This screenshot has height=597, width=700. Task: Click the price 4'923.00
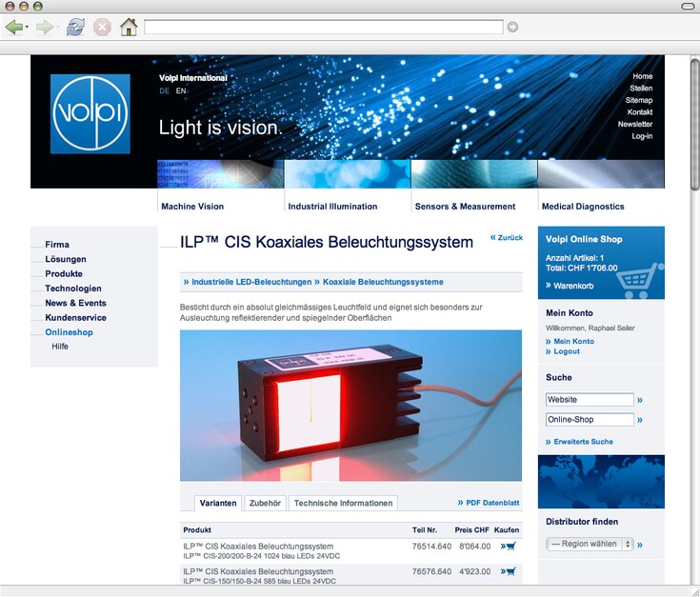[x=475, y=571]
